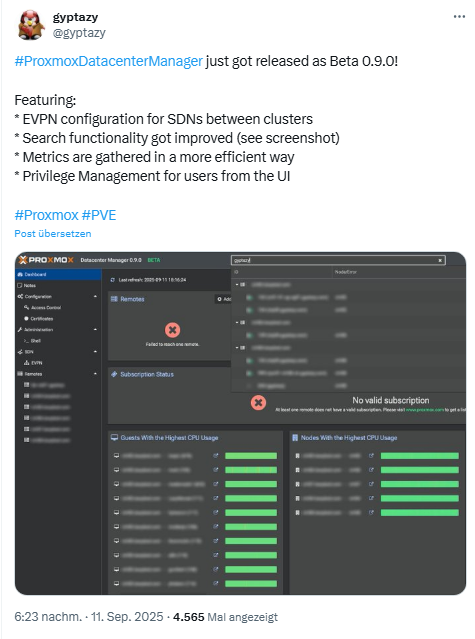Follow the #Proxmox hashtag

click(46, 215)
